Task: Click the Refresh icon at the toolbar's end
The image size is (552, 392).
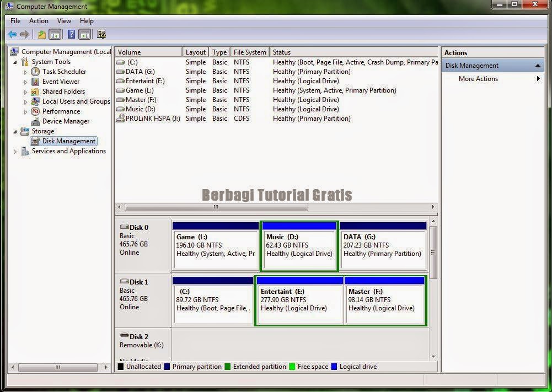Action: pyautogui.click(x=100, y=34)
